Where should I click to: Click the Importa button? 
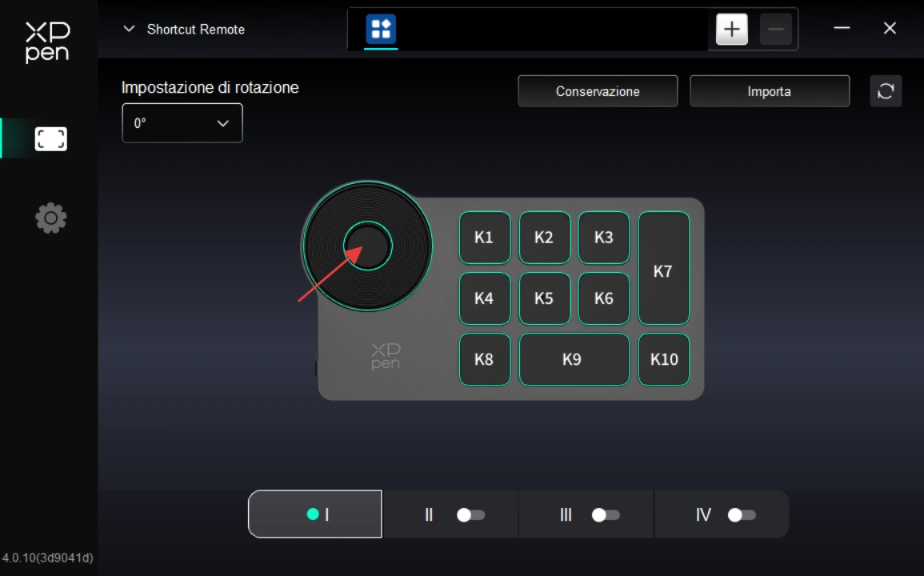[769, 91]
